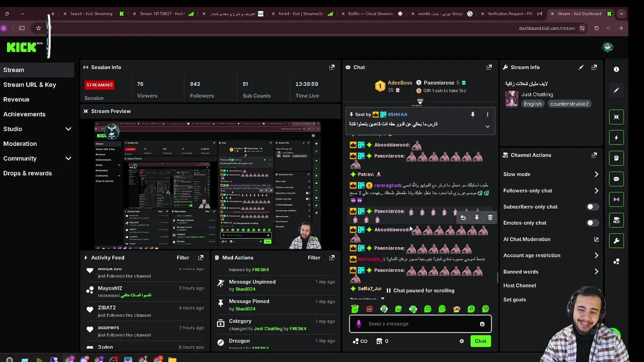Pop out the Channel Actions panel

(594, 155)
